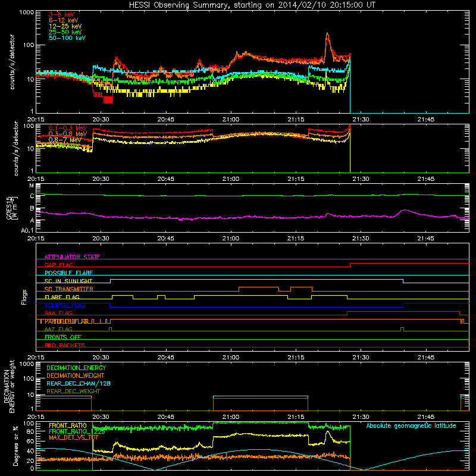Click the M class tick label on GOES panel

pyautogui.click(x=32, y=186)
